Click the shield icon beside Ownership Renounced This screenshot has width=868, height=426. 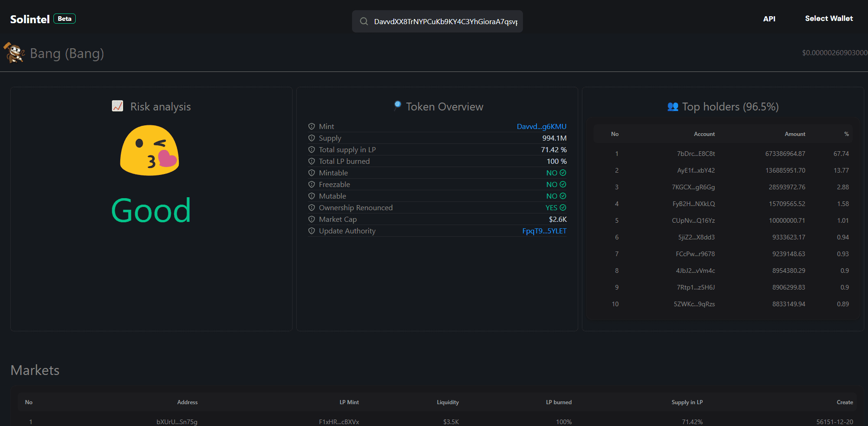[x=312, y=207]
